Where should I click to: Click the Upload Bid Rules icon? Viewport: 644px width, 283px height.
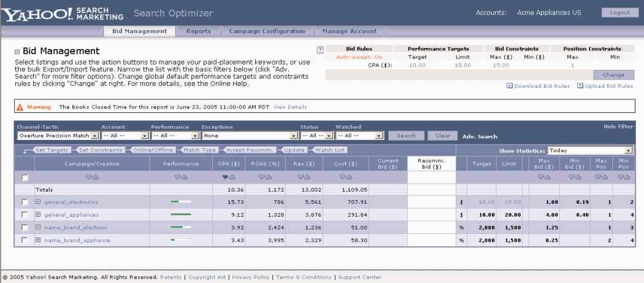[580, 85]
